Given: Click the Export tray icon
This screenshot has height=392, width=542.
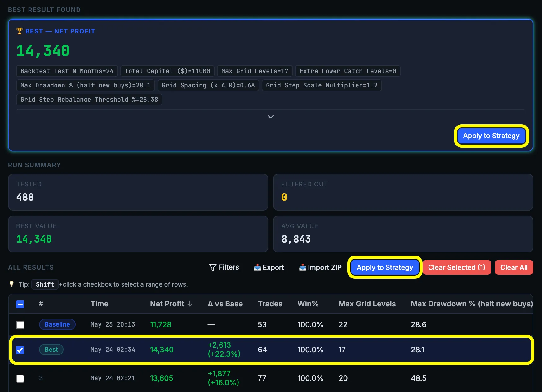Looking at the screenshot, I should pos(257,267).
